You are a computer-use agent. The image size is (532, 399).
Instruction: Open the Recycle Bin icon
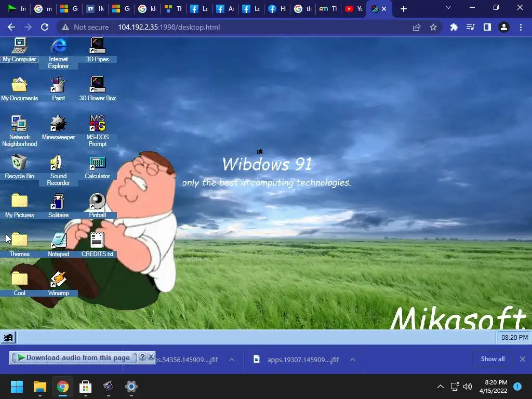pyautogui.click(x=19, y=167)
